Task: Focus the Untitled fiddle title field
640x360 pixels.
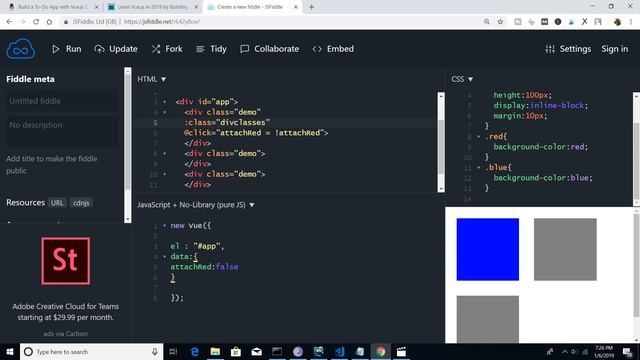Action: (x=62, y=101)
